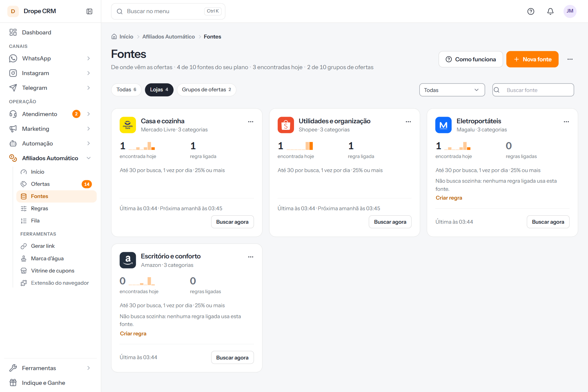Click Buscar agora on Escritório e conforto
This screenshot has height=392, width=588.
point(232,358)
